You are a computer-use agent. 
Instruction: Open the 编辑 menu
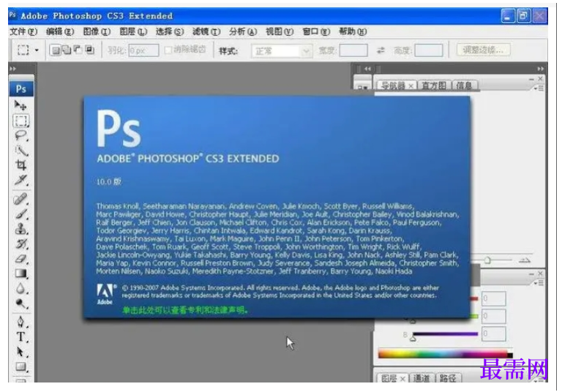point(60,31)
